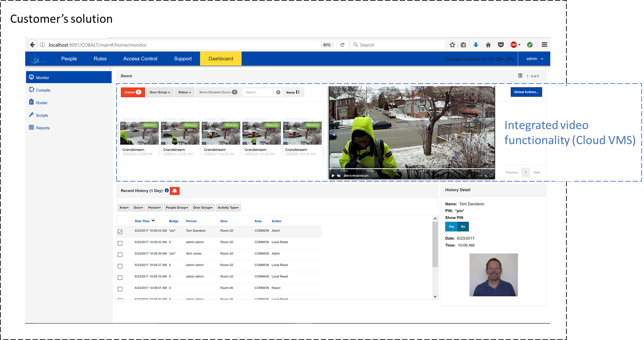Viewport: 644px width, 340px height.
Task: Check the box for Shirl Jones entry
Action: pos(120,255)
